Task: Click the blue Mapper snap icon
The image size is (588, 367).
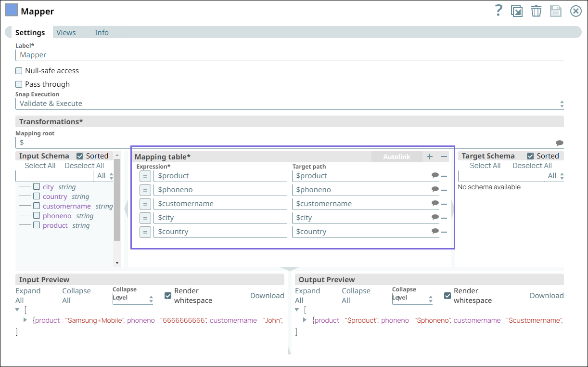Action: click(x=11, y=11)
